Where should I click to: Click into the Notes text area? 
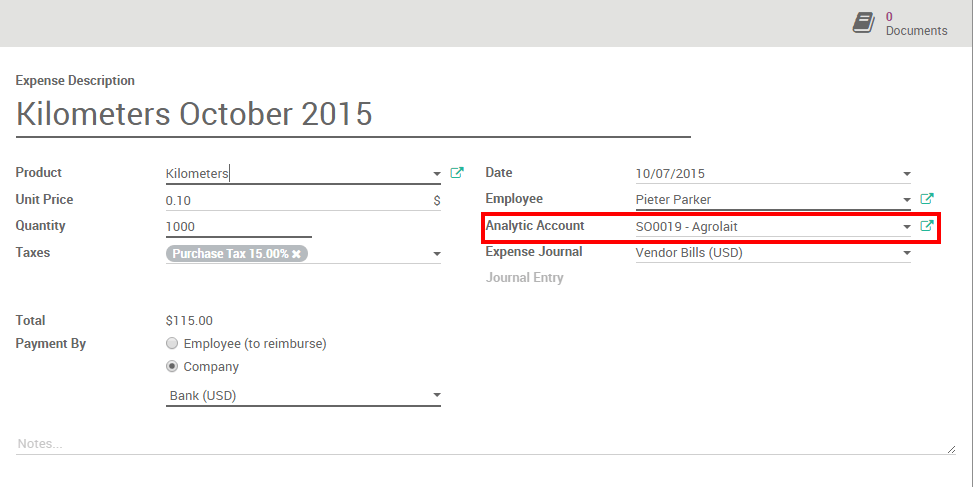[x=480, y=443]
